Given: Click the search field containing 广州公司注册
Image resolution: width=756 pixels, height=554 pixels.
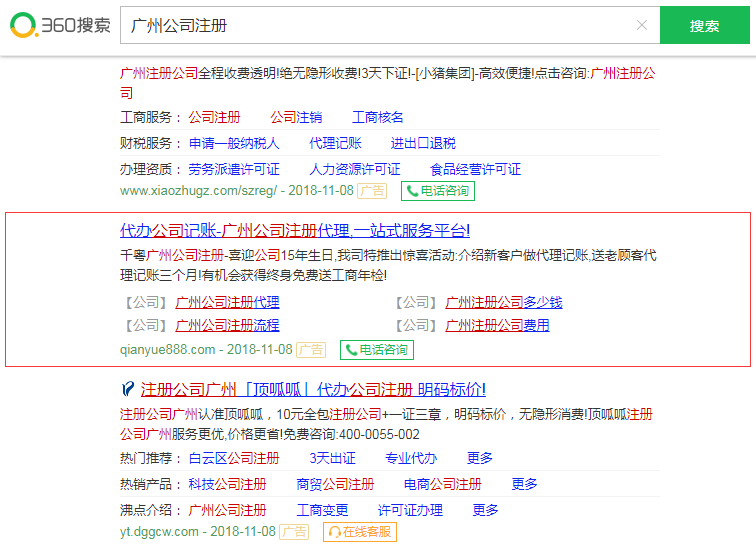Looking at the screenshot, I should tap(380, 25).
